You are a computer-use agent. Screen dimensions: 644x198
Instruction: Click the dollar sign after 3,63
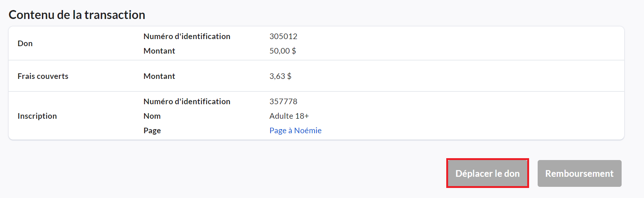(289, 76)
